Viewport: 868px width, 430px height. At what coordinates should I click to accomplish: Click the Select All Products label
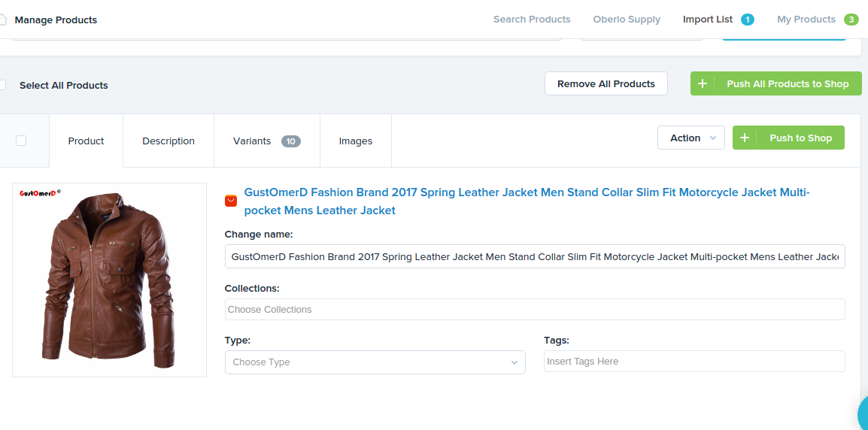point(64,85)
